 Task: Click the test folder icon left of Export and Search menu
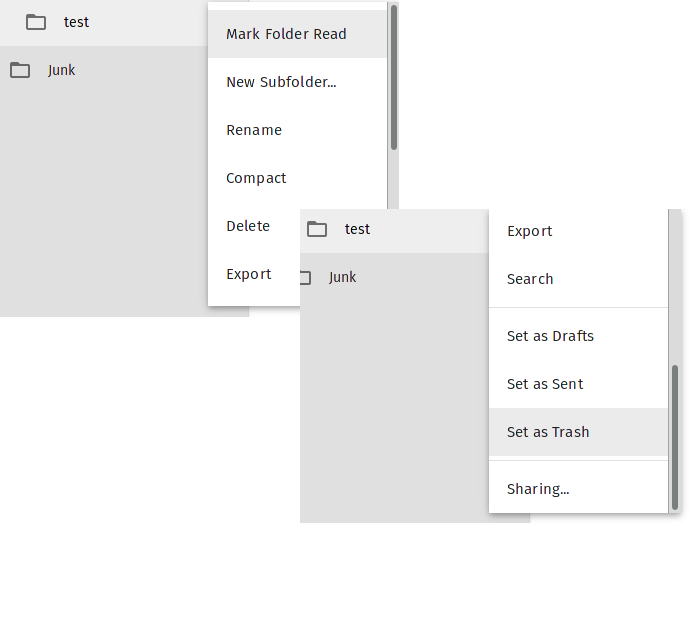317,229
